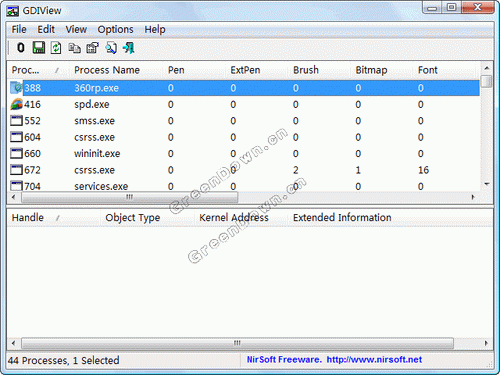Open the Properties toolbar icon
Image resolution: width=500 pixels, height=375 pixels.
(92, 48)
